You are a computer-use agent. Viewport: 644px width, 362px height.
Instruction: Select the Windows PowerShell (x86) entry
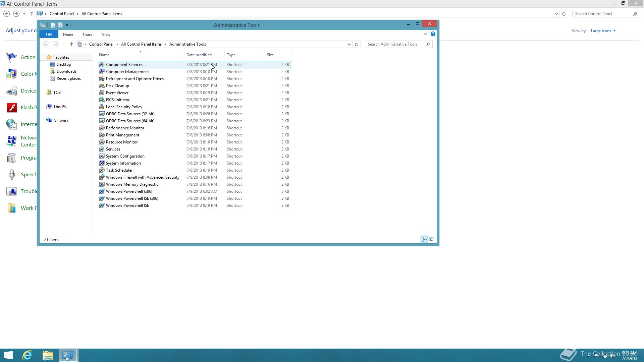[194, 191]
